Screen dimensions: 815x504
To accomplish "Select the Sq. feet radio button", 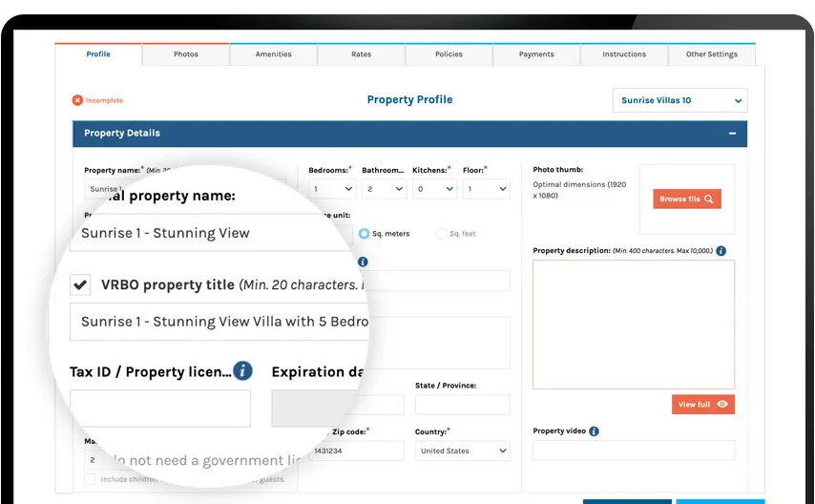I will 441,234.
